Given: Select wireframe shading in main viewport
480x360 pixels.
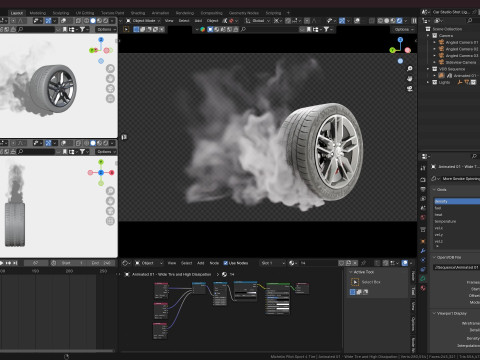Looking at the screenshot, I should [380, 21].
